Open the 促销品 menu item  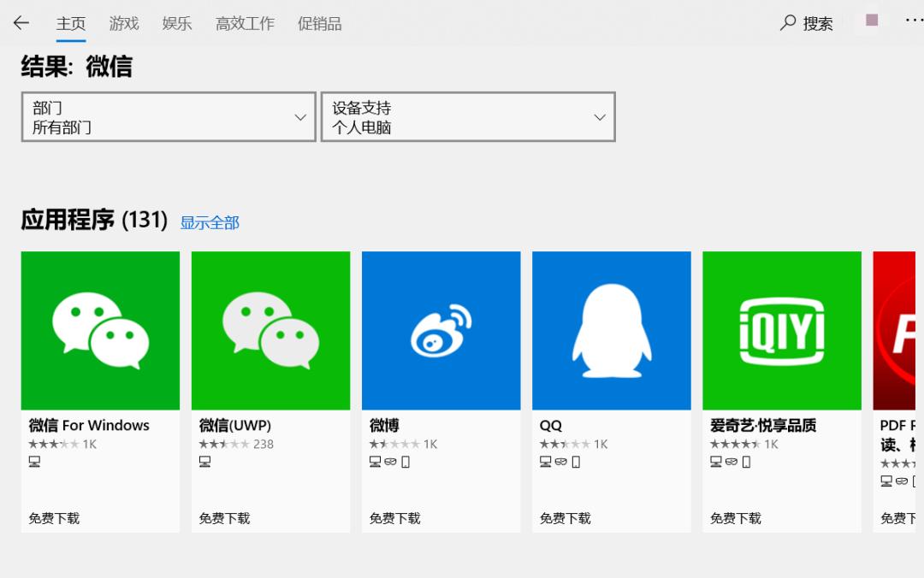pyautogui.click(x=318, y=23)
